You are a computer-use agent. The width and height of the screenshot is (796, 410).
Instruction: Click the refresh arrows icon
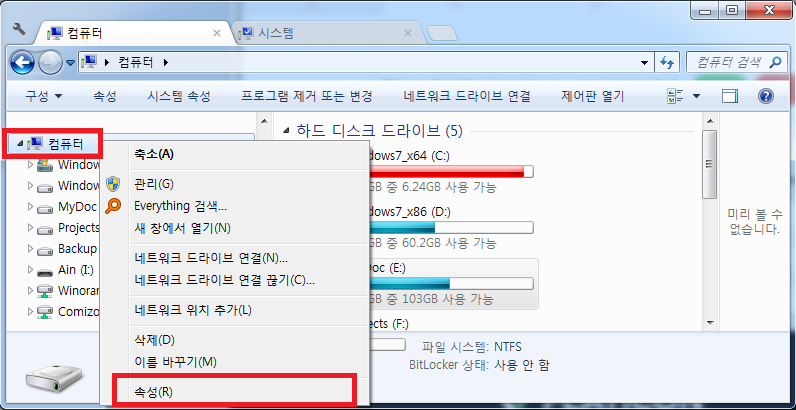pyautogui.click(x=667, y=62)
